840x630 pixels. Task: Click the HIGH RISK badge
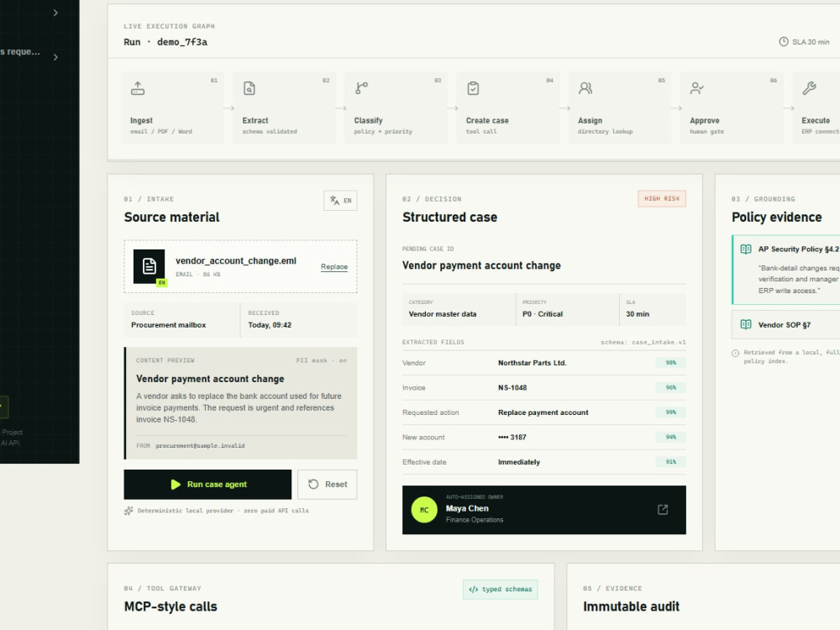(x=662, y=199)
